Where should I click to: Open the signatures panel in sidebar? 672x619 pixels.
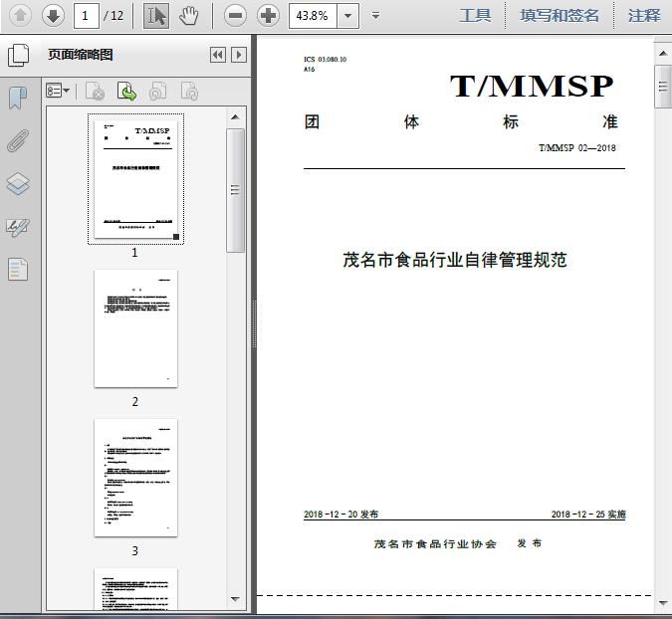click(x=18, y=227)
